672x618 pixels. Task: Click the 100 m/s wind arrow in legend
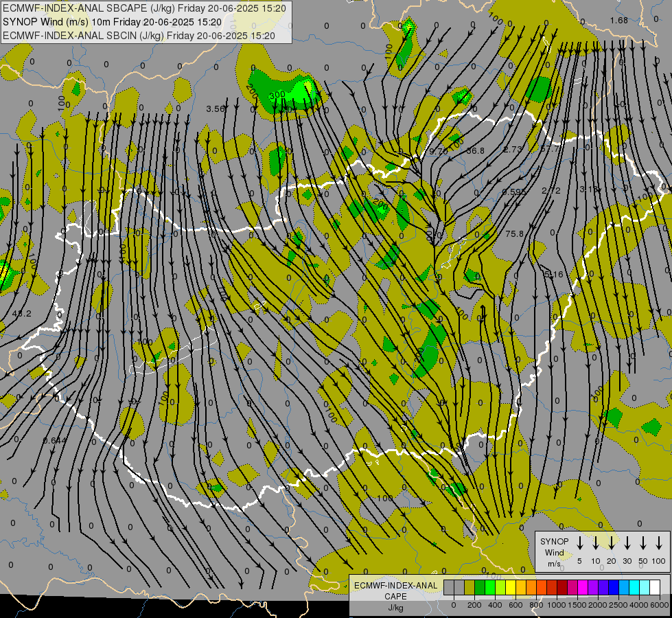[x=659, y=543]
